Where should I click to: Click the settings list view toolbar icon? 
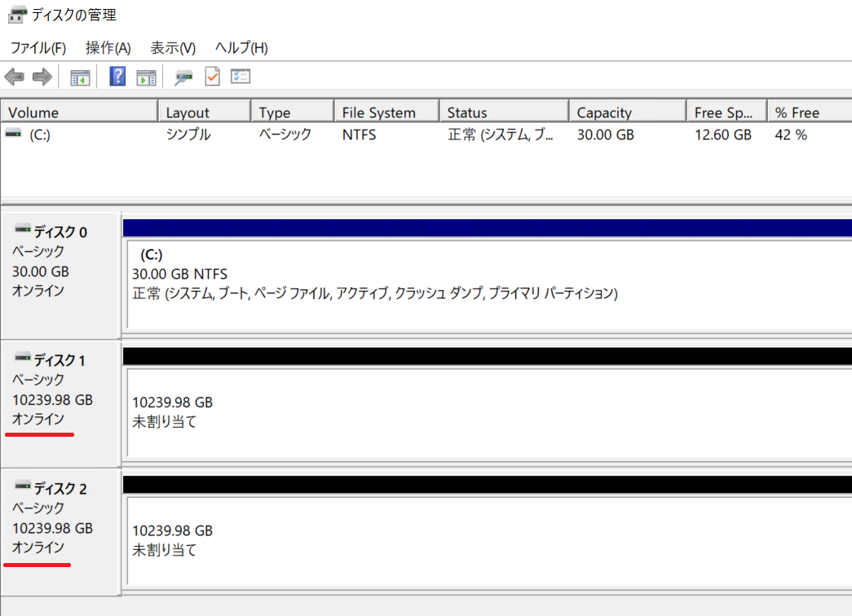tap(241, 76)
